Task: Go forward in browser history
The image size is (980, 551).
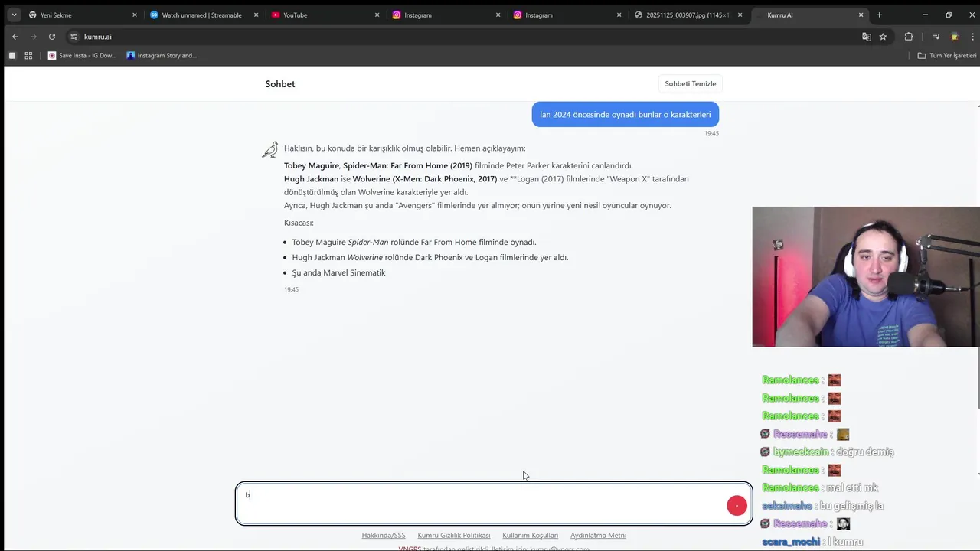Action: (34, 37)
